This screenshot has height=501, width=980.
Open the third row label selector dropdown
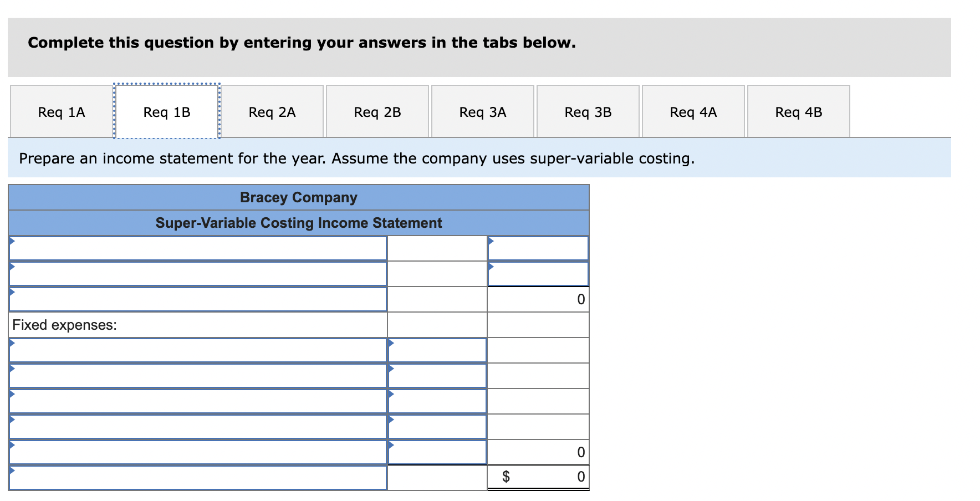coord(198,299)
